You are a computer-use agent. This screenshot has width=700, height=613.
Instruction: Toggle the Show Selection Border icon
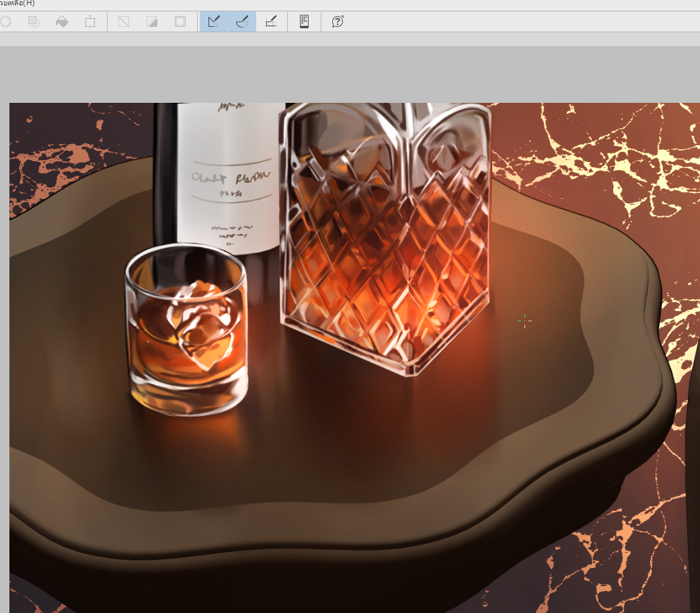click(180, 22)
